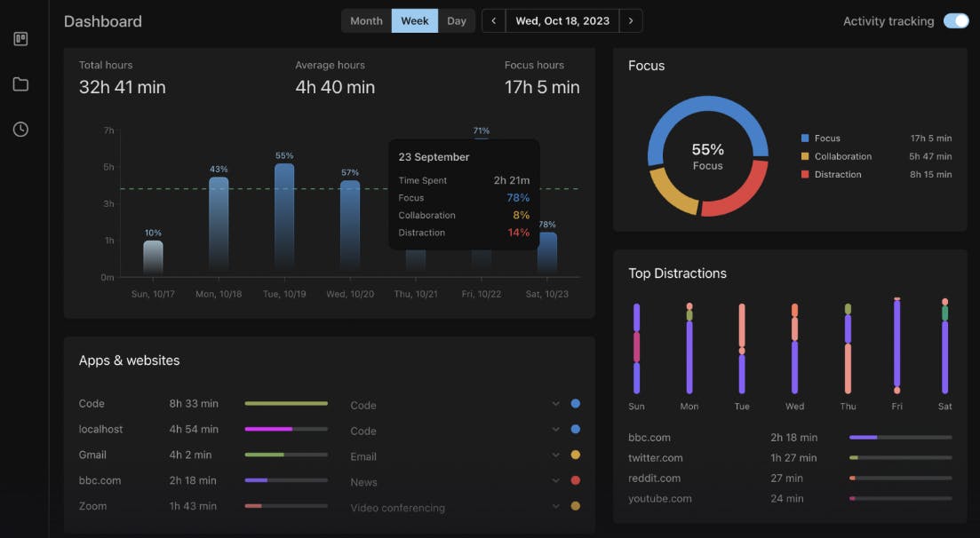Click the blue color dot for Code row
This screenshot has width=980, height=538.
tap(576, 404)
